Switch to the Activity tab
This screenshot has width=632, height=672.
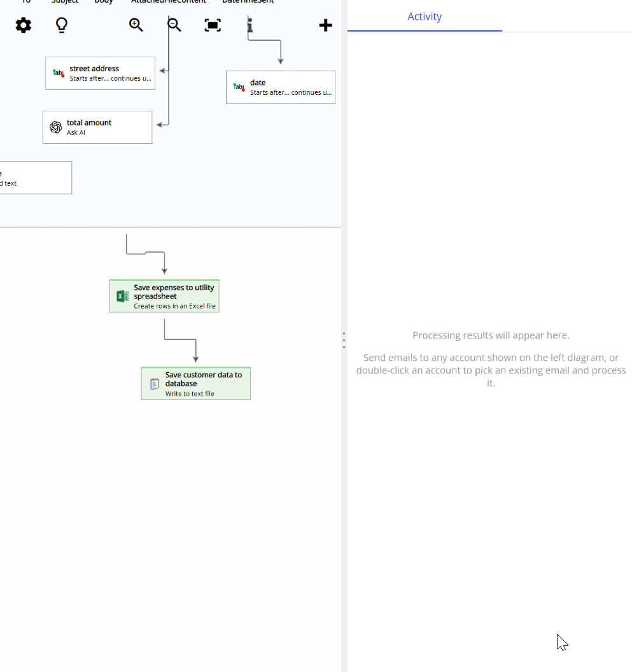point(424,17)
